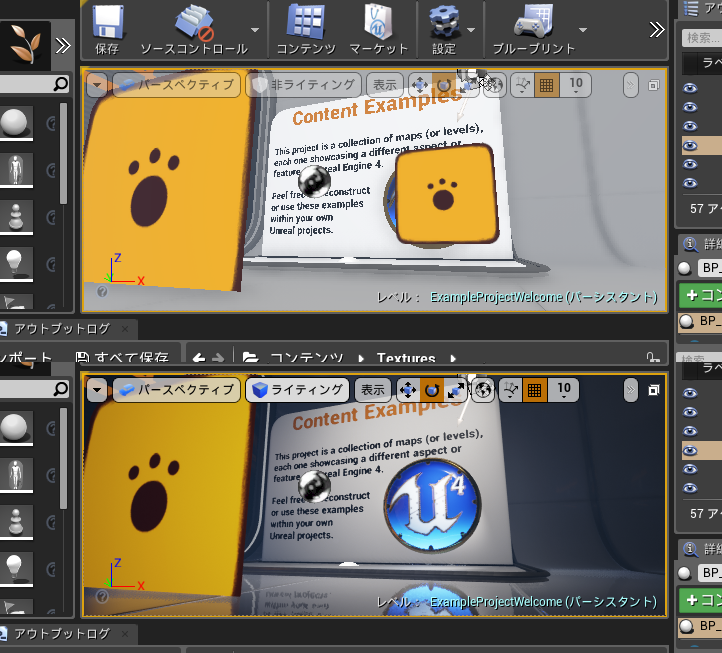Click green add component button beside 非ライティング viewport
The height and width of the screenshot is (653, 722).
pos(700,295)
